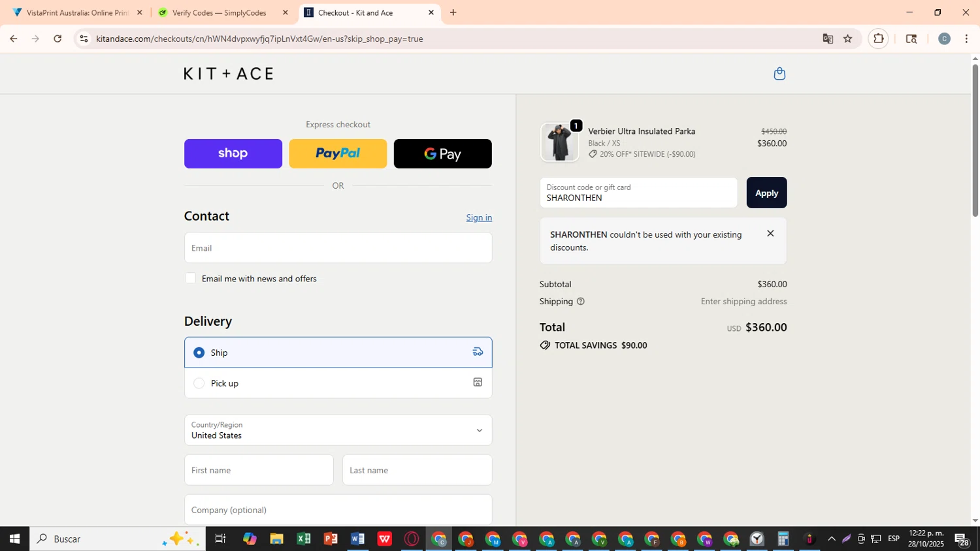Click the page vertical scrollbar

pyautogui.click(x=975, y=140)
